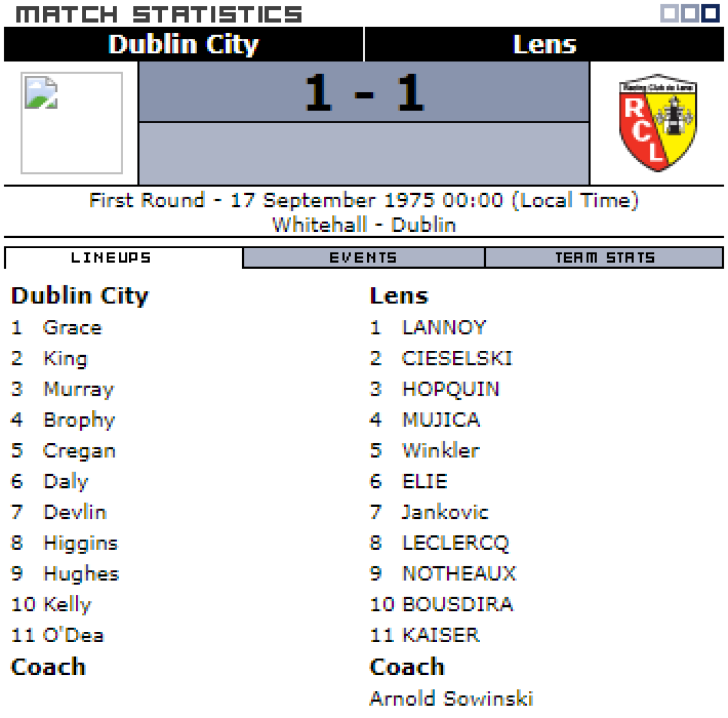The width and height of the screenshot is (728, 718).
Task: Select player Brophy in Dublin lineup
Action: click(x=79, y=420)
